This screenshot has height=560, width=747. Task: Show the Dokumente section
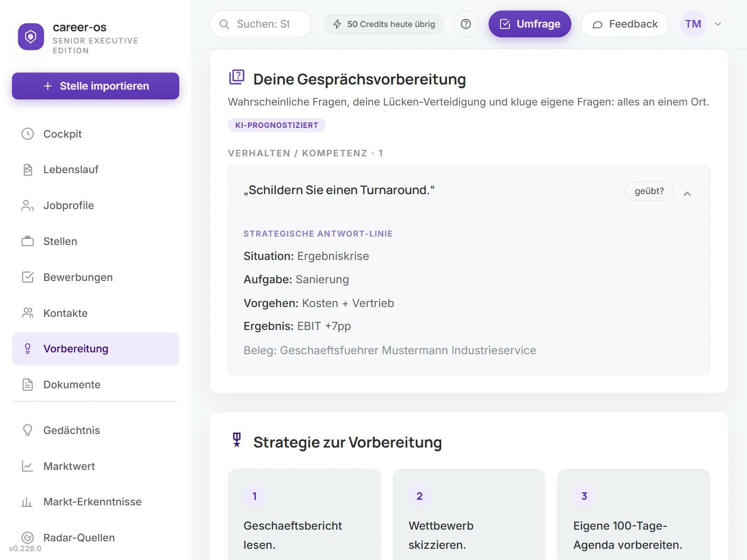tap(96, 385)
